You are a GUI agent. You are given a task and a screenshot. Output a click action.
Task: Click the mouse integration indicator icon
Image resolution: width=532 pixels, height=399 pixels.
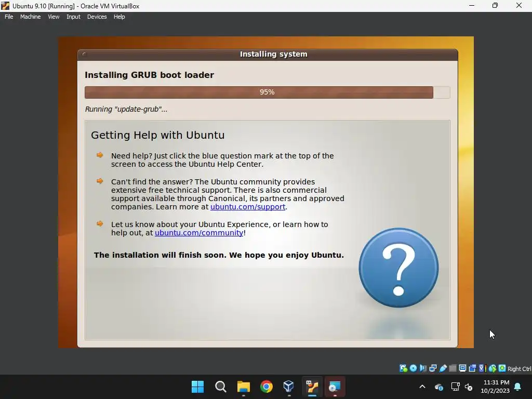[x=493, y=368]
